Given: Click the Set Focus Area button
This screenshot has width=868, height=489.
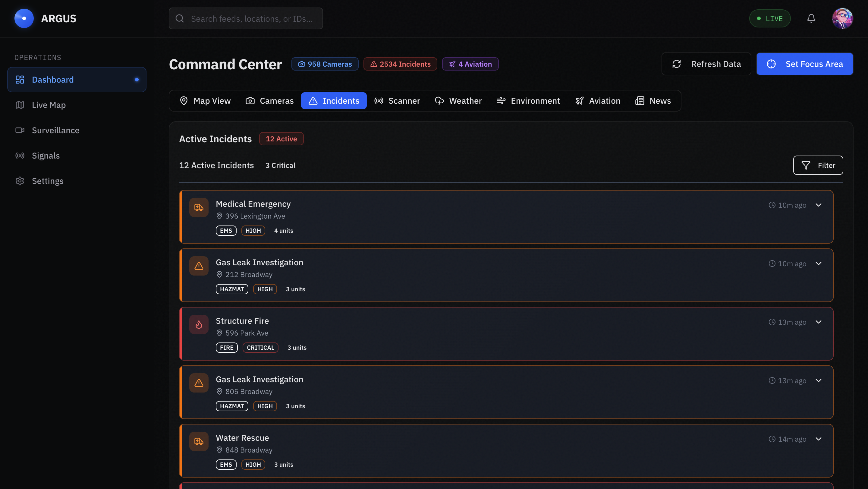Looking at the screenshot, I should point(805,64).
